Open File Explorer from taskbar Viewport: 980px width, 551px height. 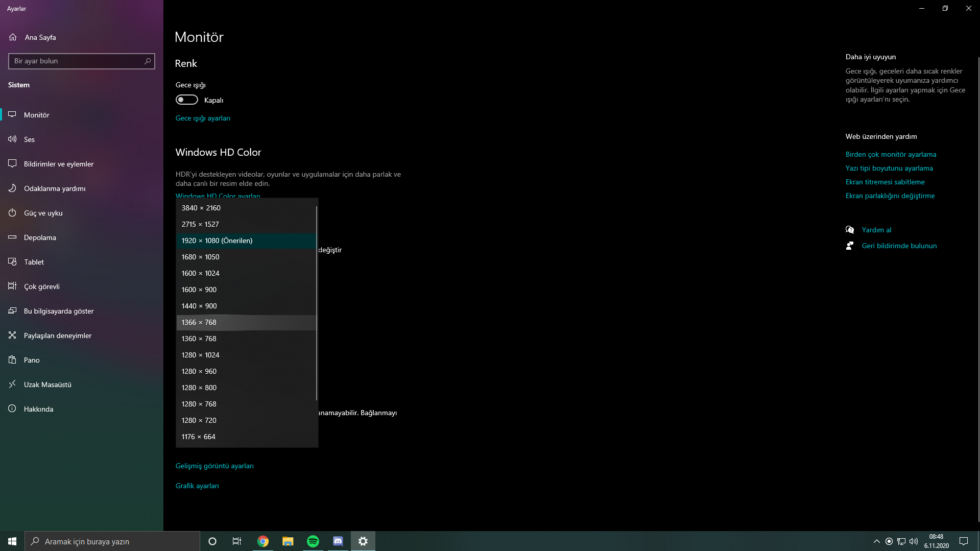288,541
